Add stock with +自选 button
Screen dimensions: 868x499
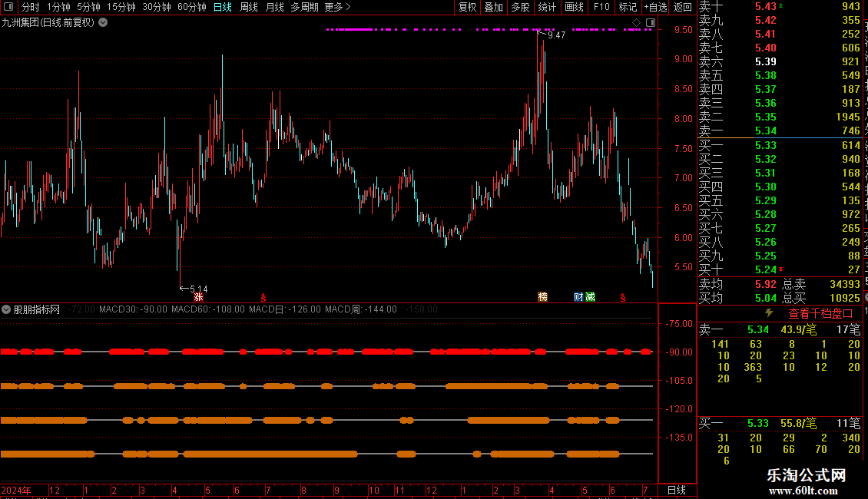pos(655,7)
